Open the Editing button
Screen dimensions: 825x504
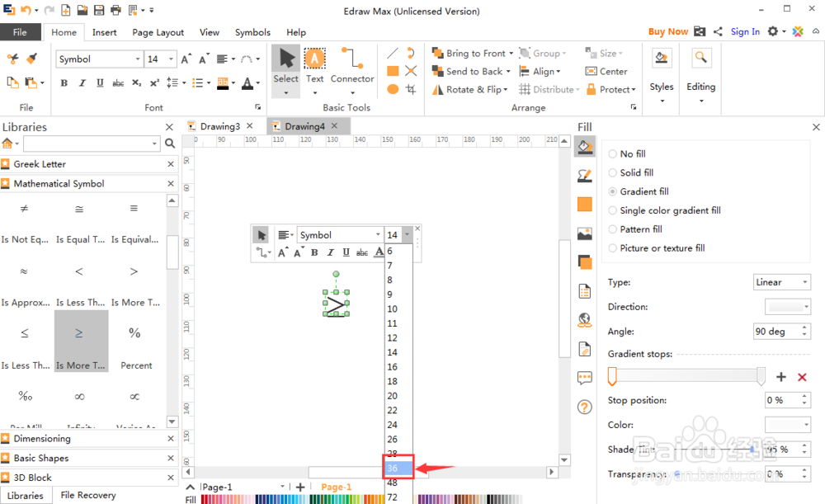click(x=700, y=76)
